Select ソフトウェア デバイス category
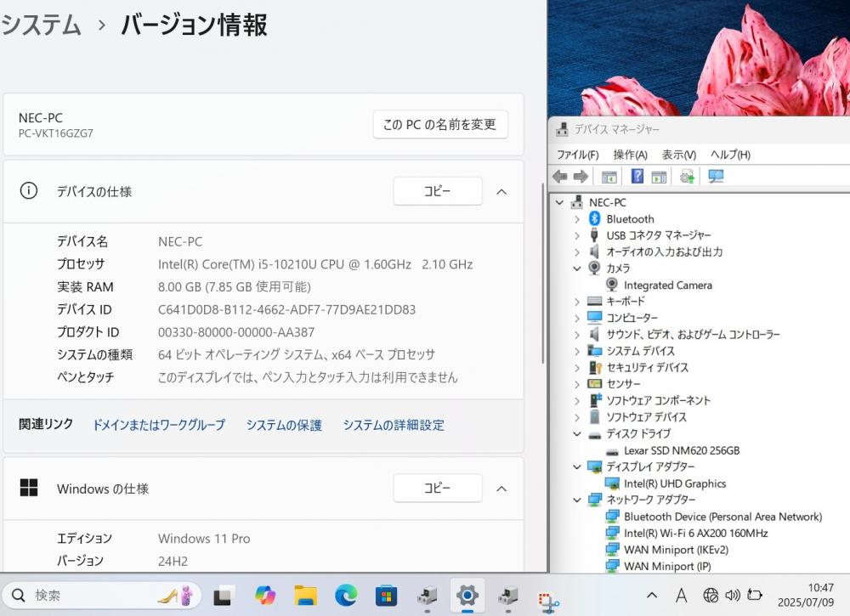 point(646,417)
